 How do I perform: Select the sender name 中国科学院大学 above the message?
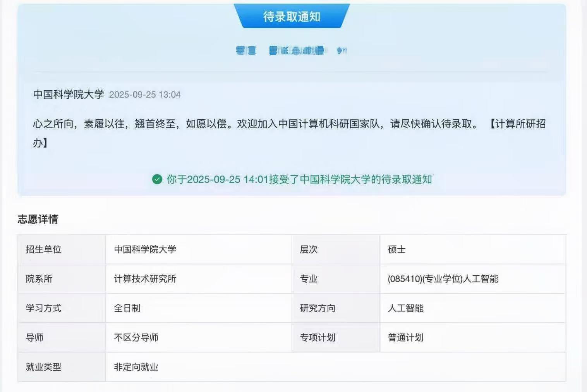69,95
